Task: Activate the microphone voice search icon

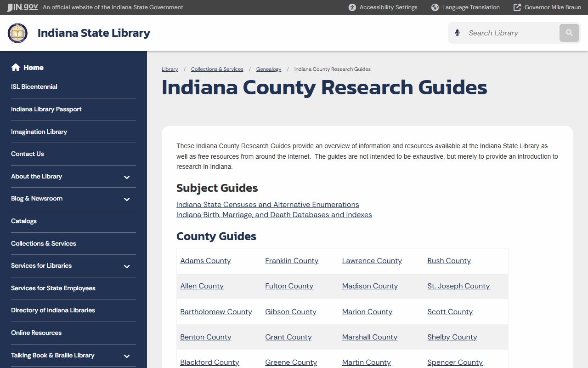Action: [457, 33]
